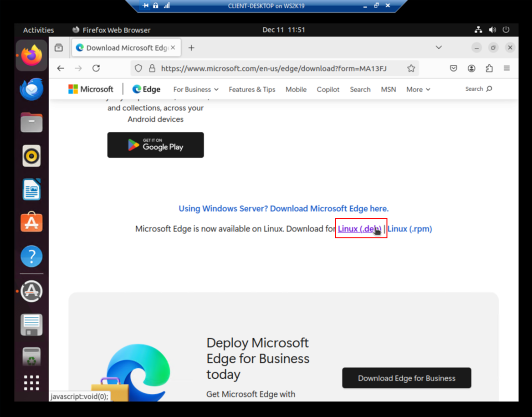Expand the For Business dropdown
The height and width of the screenshot is (417, 532).
click(195, 89)
